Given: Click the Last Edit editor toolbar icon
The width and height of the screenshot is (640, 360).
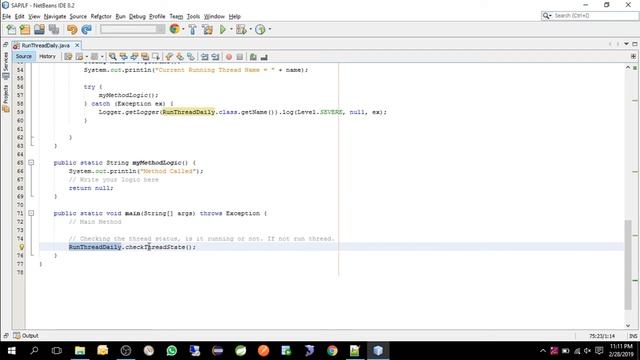Looking at the screenshot, I should [x=68, y=57].
